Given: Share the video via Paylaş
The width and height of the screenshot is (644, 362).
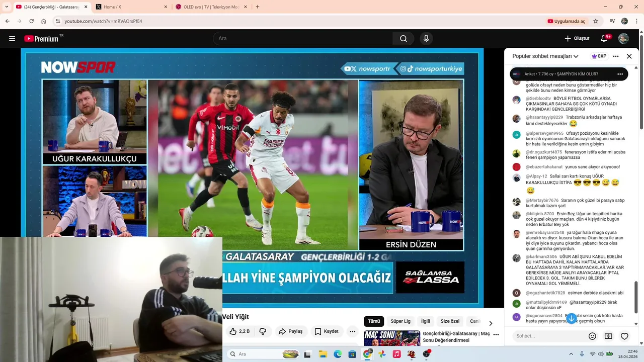Looking at the screenshot, I should (290, 331).
